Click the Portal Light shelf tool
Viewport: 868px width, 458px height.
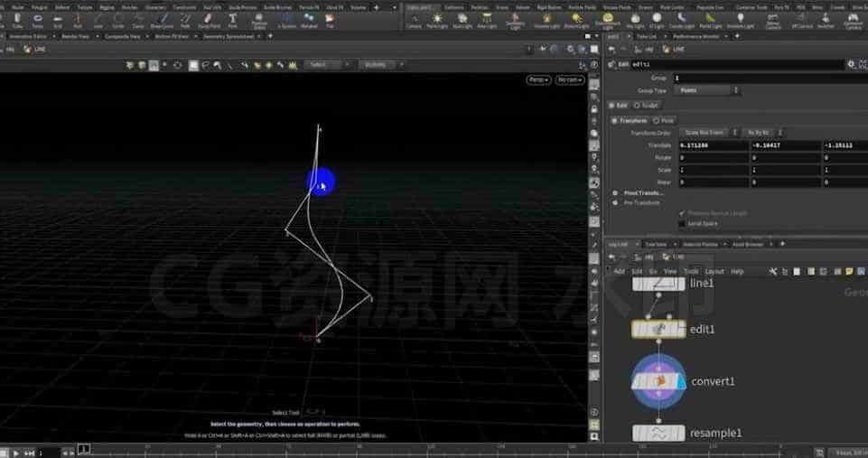[710, 21]
